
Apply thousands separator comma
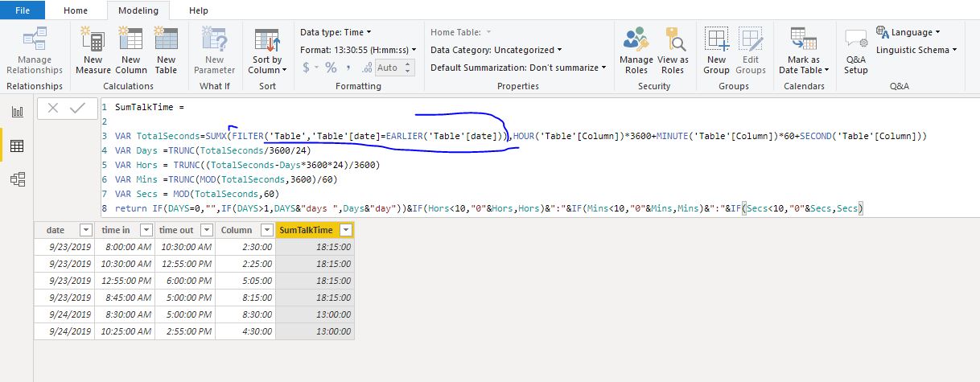(x=348, y=68)
